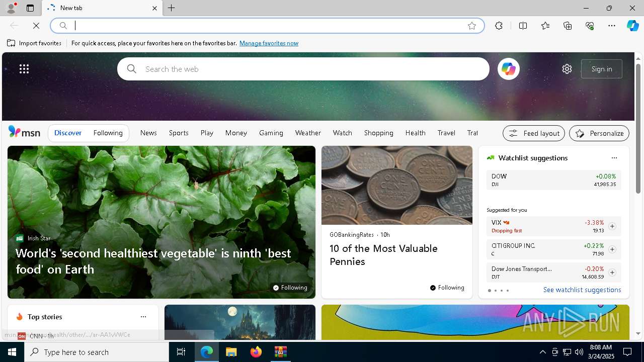Open Task View on taskbar
644x362 pixels.
(181, 352)
